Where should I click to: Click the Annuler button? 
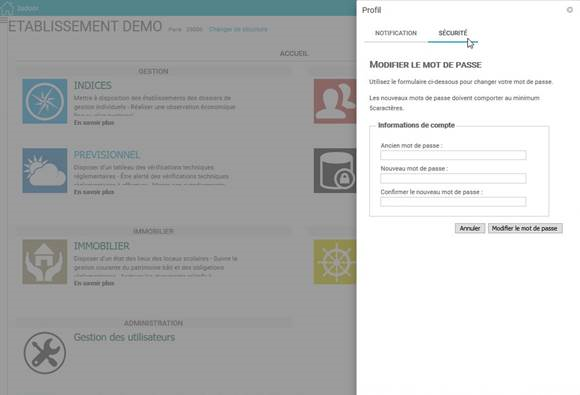(470, 228)
